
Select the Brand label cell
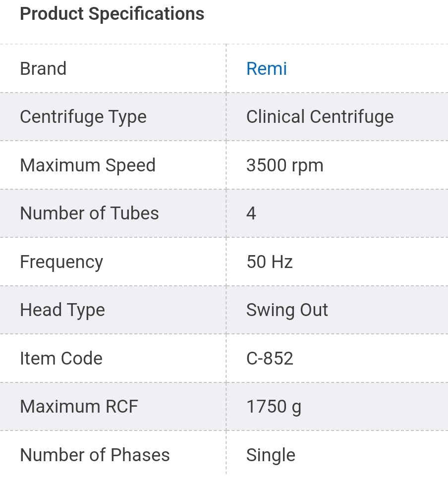tap(43, 68)
